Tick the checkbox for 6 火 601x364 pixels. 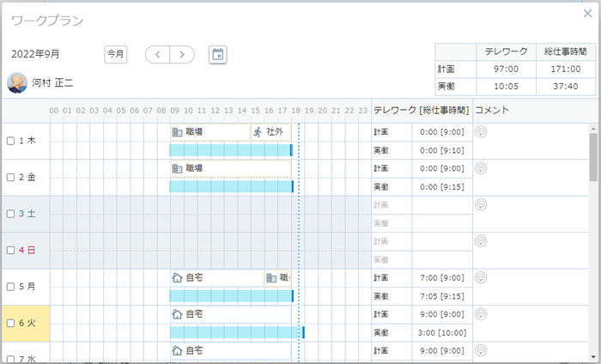coord(10,323)
